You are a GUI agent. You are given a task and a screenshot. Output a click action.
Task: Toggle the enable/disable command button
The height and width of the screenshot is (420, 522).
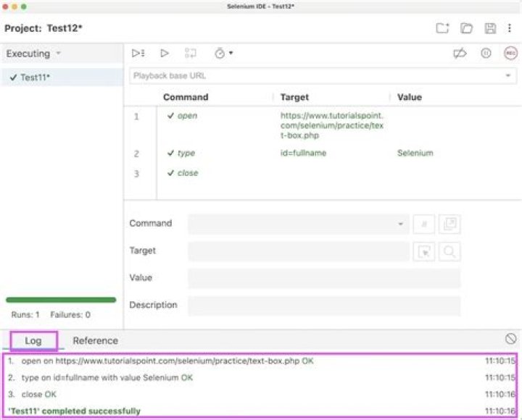(x=424, y=224)
